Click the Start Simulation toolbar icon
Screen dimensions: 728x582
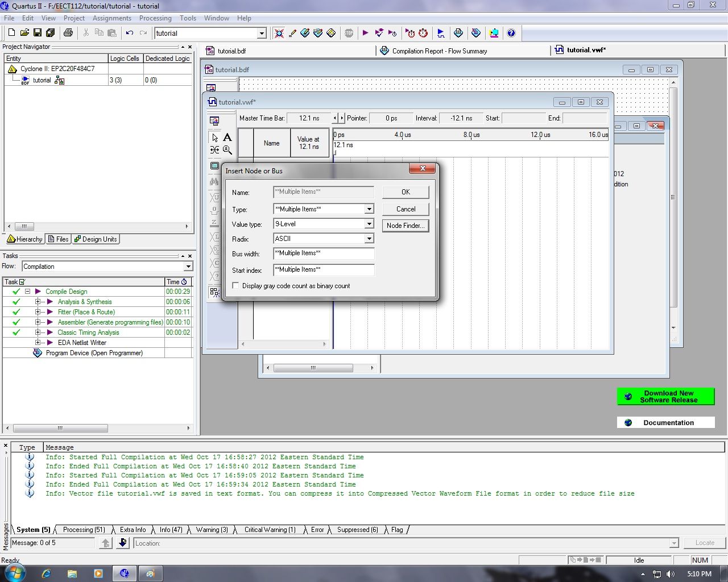pyautogui.click(x=441, y=33)
